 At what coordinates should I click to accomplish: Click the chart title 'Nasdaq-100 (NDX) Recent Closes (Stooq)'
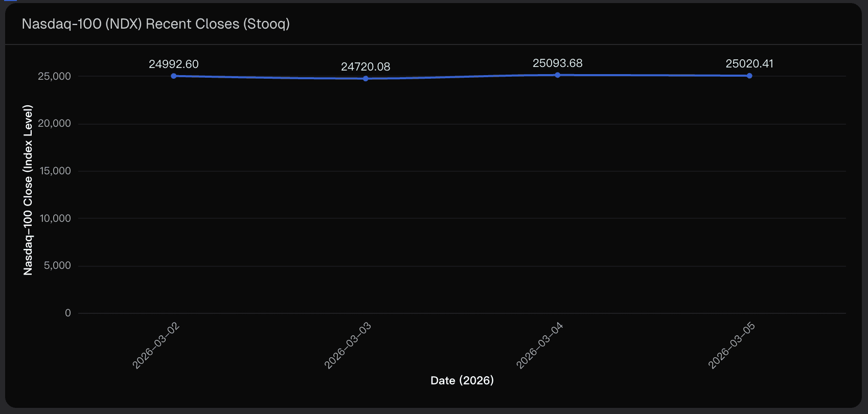(156, 24)
